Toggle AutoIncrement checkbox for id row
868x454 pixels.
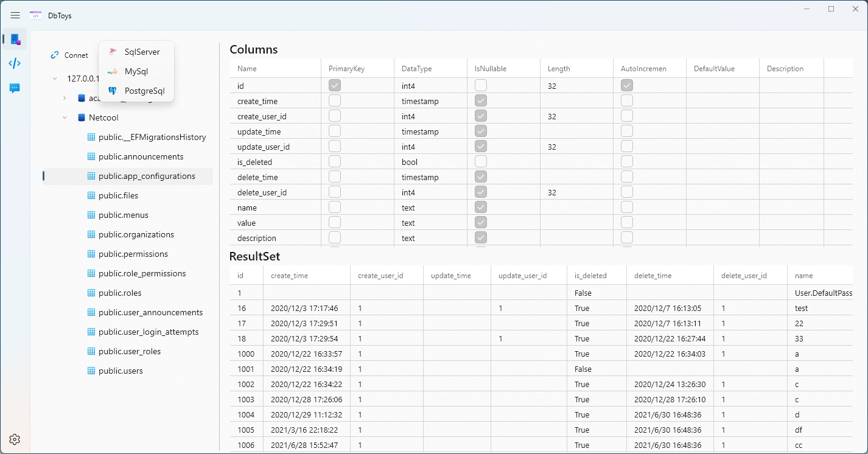[627, 85]
